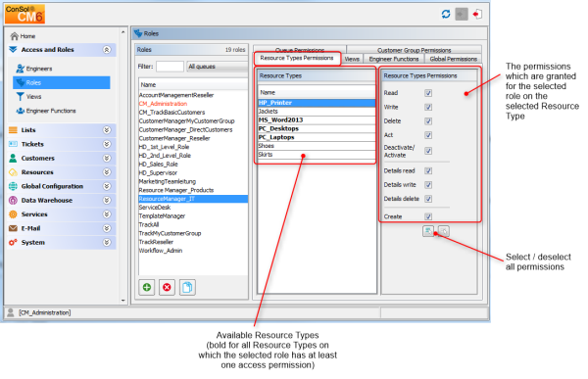
Task: Click the grayed arrow icon next to refresh
Action: pyautogui.click(x=462, y=15)
